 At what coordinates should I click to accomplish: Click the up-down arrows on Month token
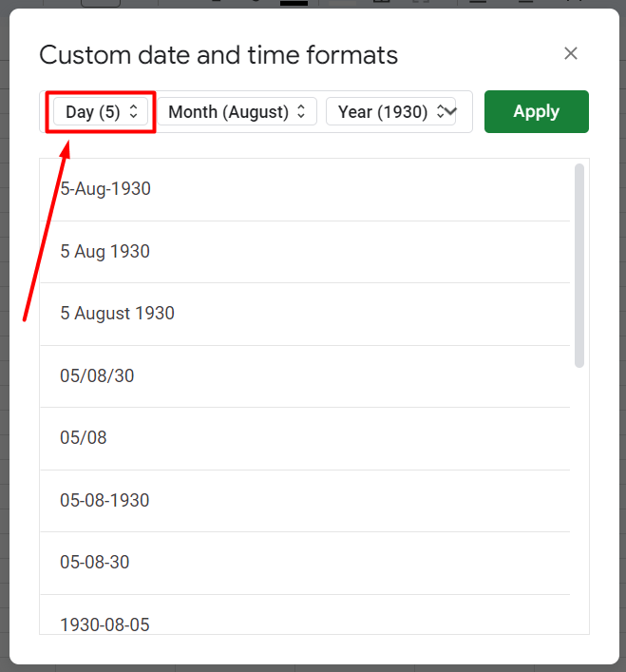pos(301,111)
